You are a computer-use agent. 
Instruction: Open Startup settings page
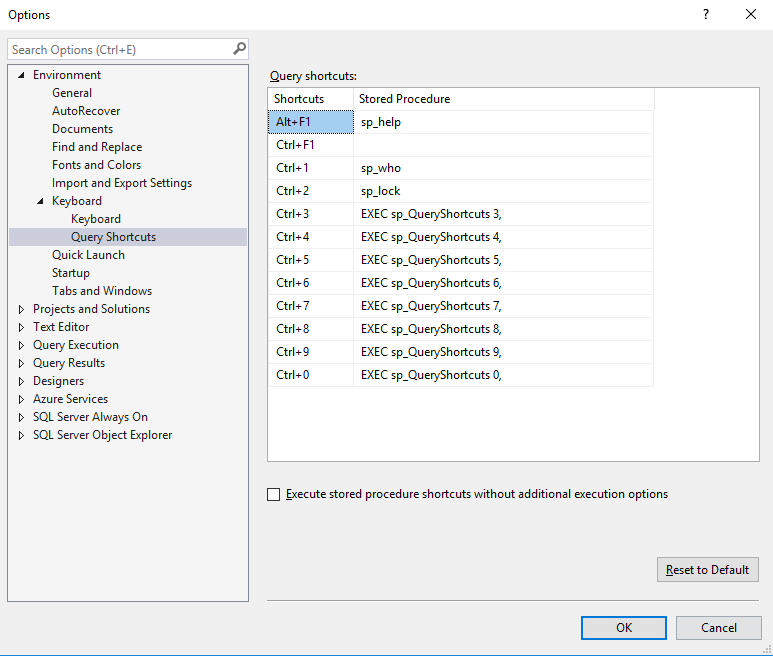[x=71, y=273]
